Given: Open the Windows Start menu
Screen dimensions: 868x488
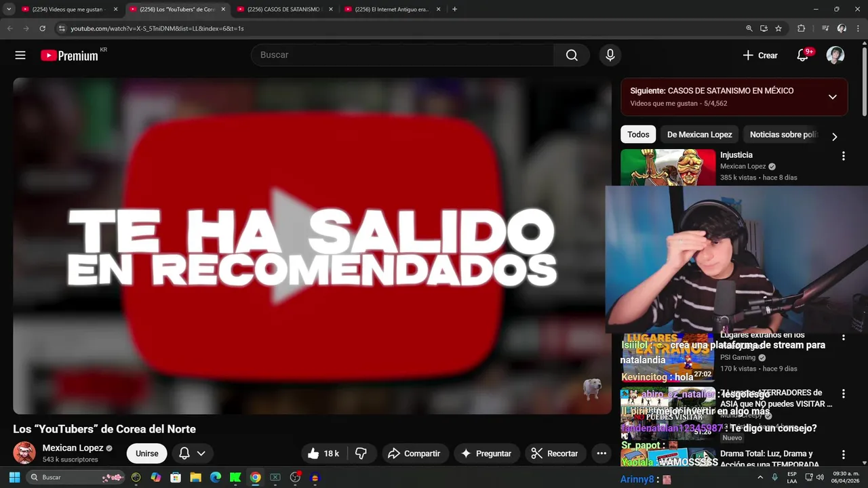Looking at the screenshot, I should coord(14,477).
